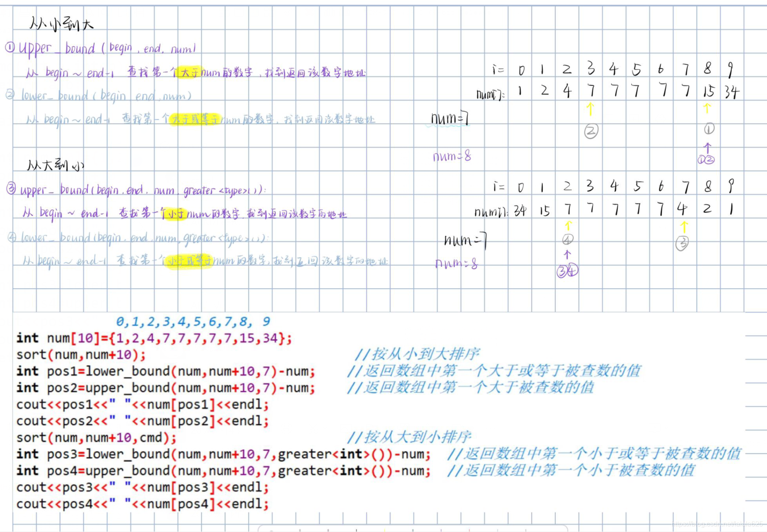Click the black num=7 beside the ascending array
767x532 pixels.
point(450,117)
